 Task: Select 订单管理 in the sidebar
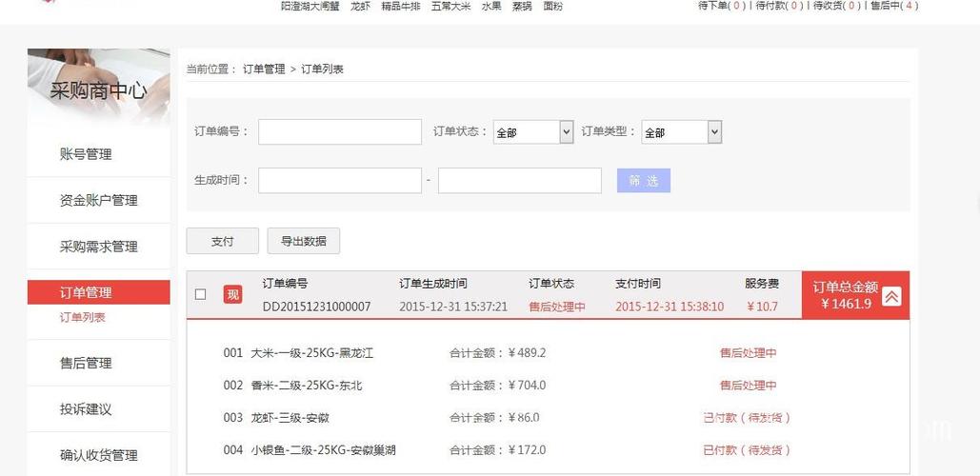(99, 292)
